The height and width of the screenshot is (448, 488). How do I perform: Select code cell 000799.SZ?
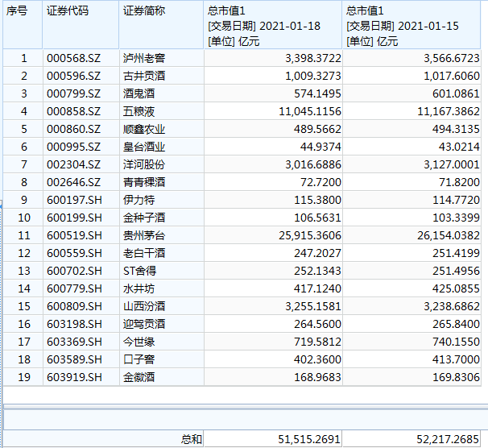(81, 93)
